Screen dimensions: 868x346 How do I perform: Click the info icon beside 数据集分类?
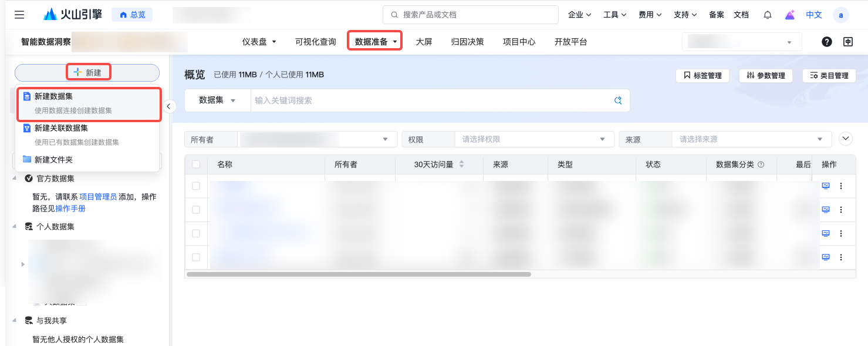[x=761, y=165]
